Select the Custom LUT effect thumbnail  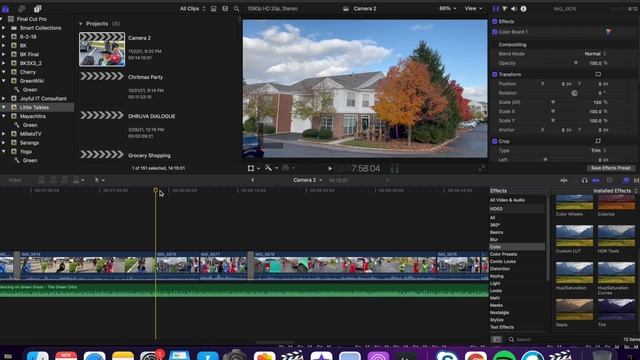[x=574, y=236]
